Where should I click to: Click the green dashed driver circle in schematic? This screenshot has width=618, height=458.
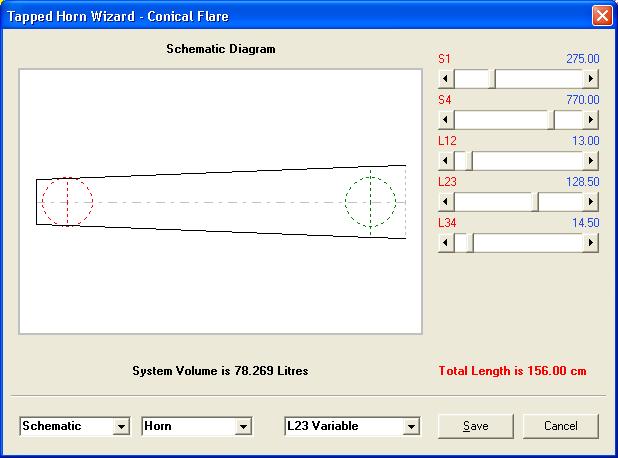370,202
